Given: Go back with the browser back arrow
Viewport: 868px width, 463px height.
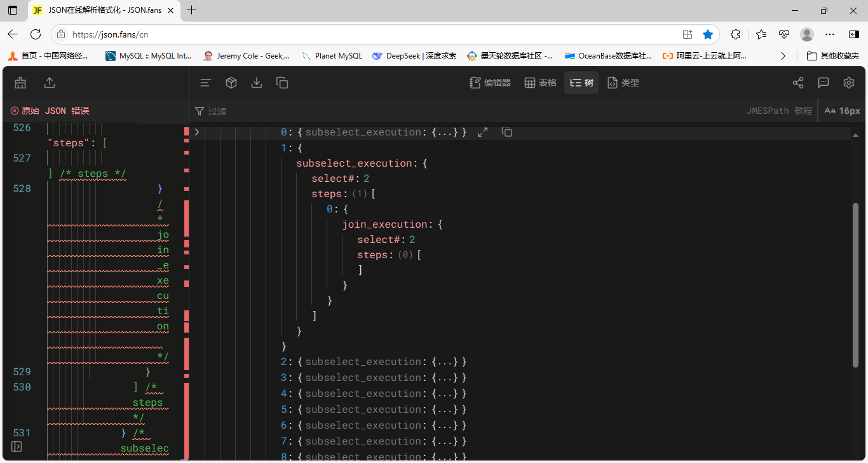Looking at the screenshot, I should [x=13, y=34].
